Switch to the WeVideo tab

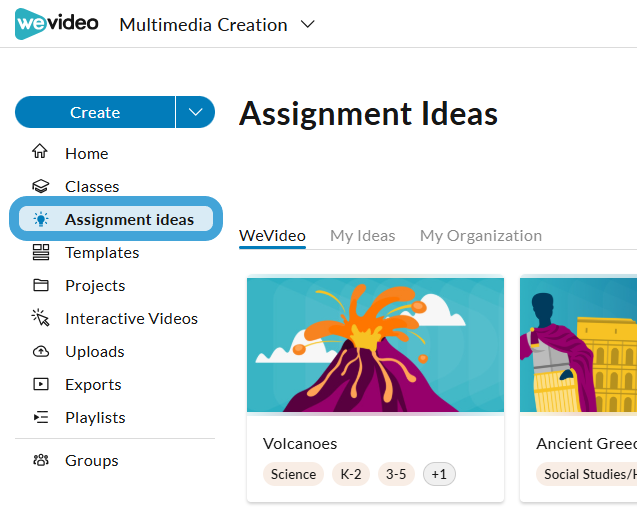[x=272, y=236]
